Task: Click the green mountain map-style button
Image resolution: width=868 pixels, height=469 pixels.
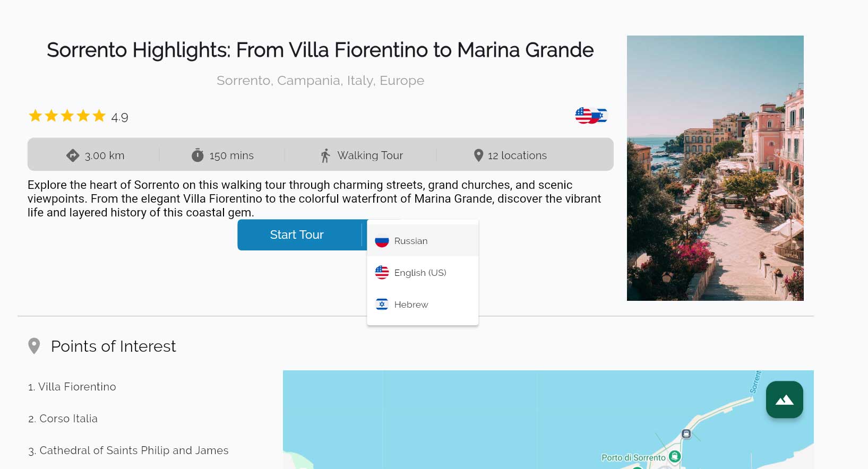Action: point(784,399)
